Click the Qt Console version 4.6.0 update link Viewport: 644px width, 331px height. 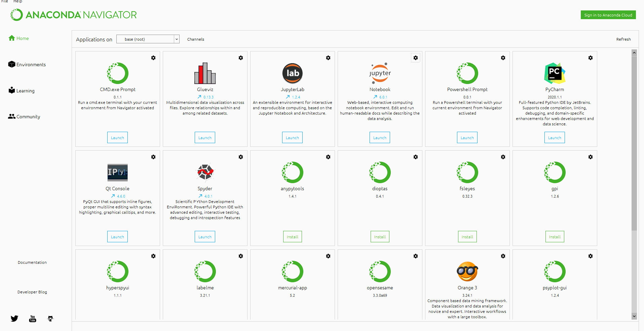click(x=118, y=196)
